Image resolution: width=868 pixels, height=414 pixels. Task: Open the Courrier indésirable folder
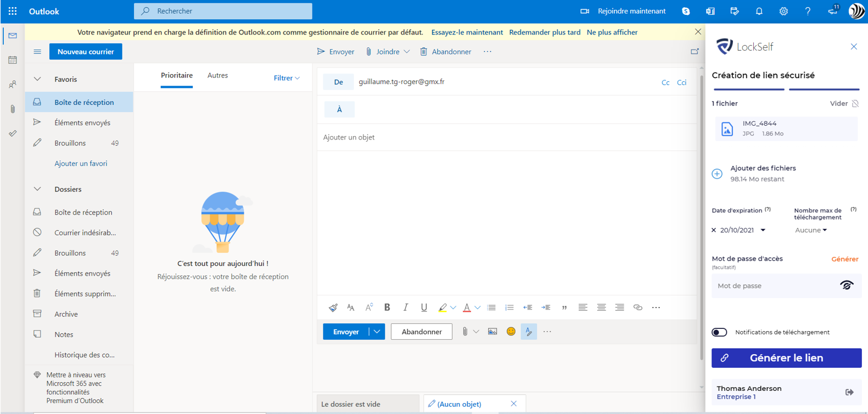(x=79, y=232)
